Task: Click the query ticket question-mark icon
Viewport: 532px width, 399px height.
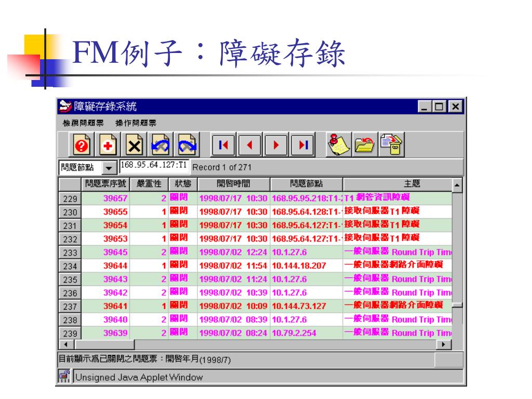Action: [x=82, y=145]
